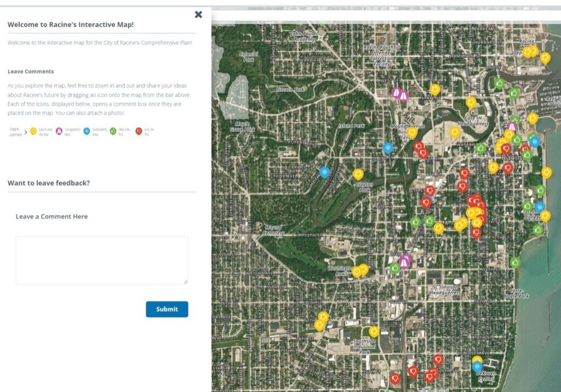This screenshot has width=561, height=392.
Task: Click the chevron next to Drag to comment
Action: tap(26, 131)
